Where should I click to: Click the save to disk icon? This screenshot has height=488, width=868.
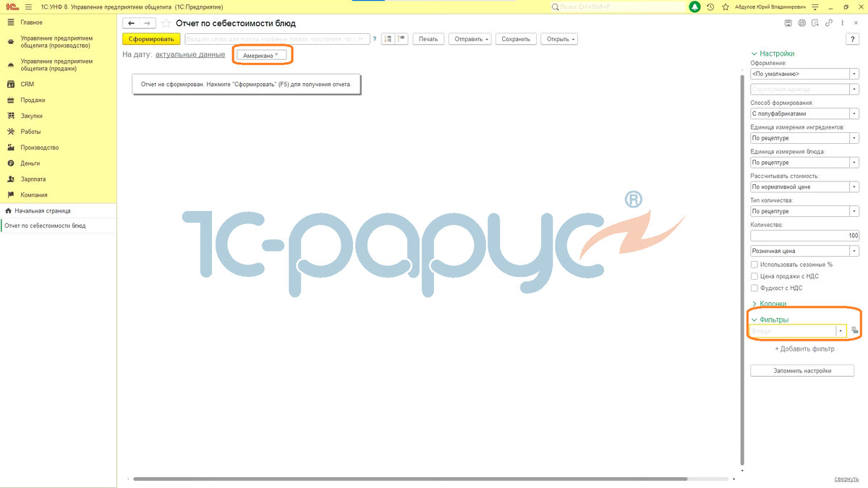tap(788, 23)
